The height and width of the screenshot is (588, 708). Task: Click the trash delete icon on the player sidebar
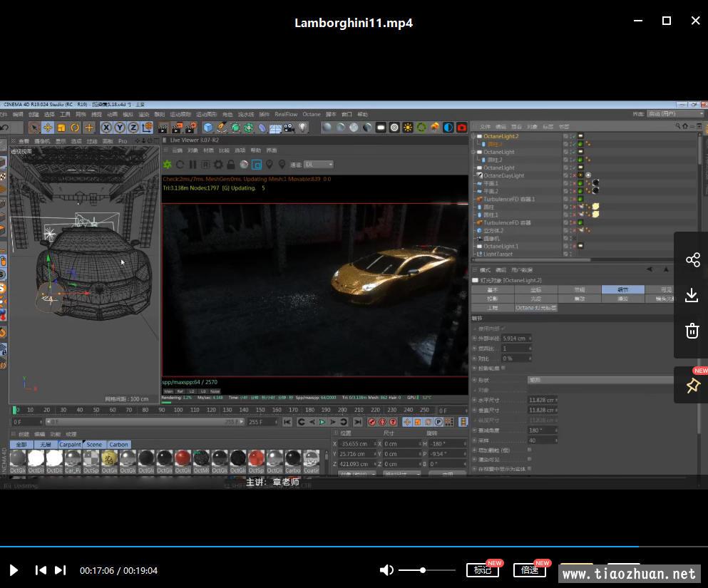tap(692, 331)
